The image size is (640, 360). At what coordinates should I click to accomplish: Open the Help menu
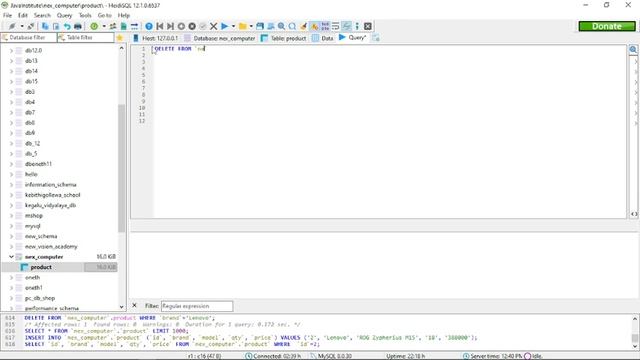(124, 15)
